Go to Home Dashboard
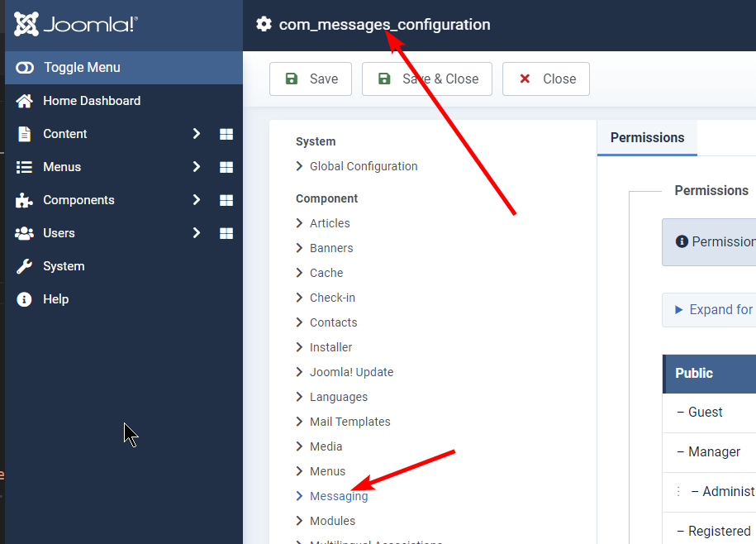 [124, 101]
